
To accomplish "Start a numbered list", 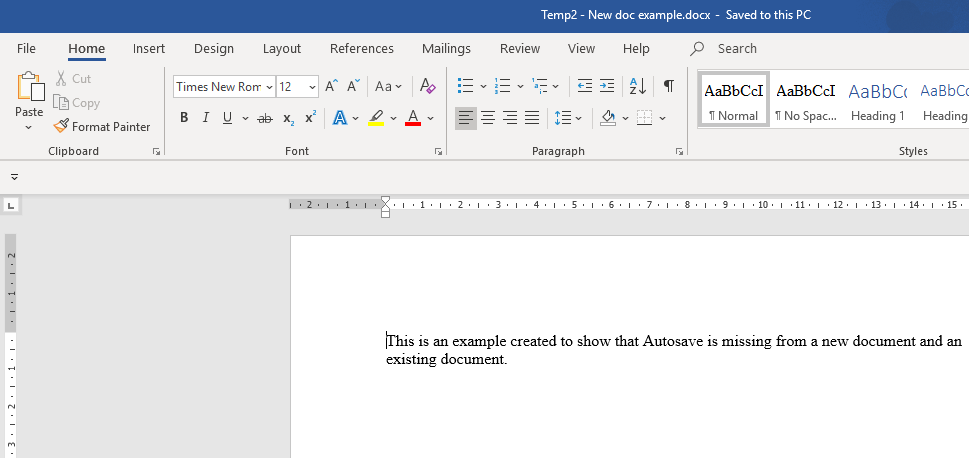I will click(x=502, y=86).
